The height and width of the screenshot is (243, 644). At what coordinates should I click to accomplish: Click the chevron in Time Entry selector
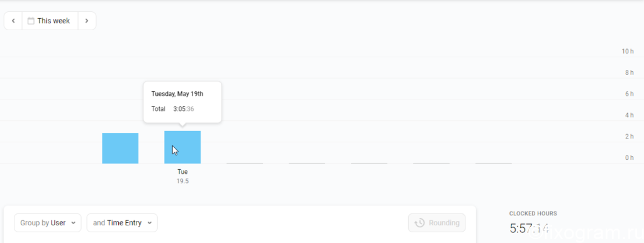pos(150,223)
